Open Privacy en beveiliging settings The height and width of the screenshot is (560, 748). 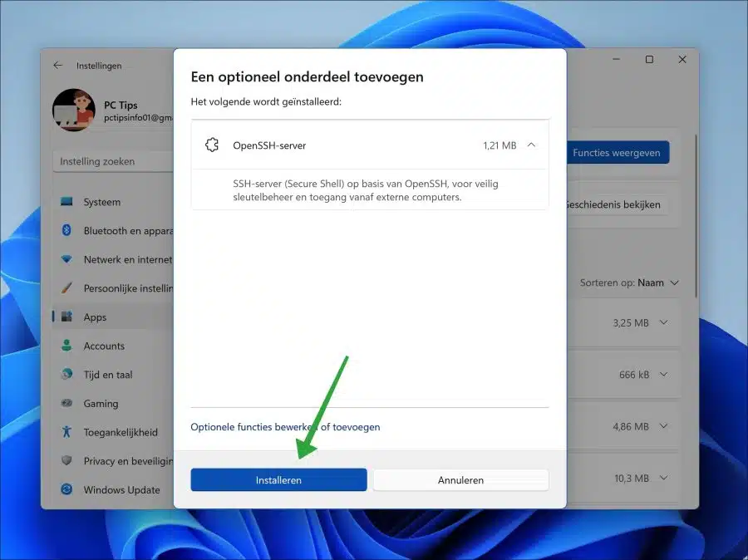click(x=113, y=461)
